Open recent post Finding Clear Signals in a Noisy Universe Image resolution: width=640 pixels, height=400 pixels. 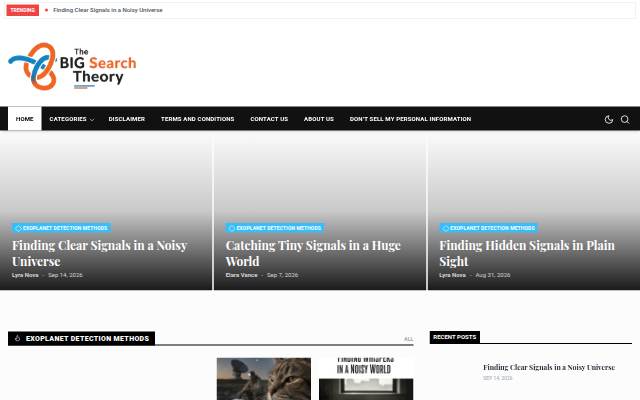[x=549, y=367]
